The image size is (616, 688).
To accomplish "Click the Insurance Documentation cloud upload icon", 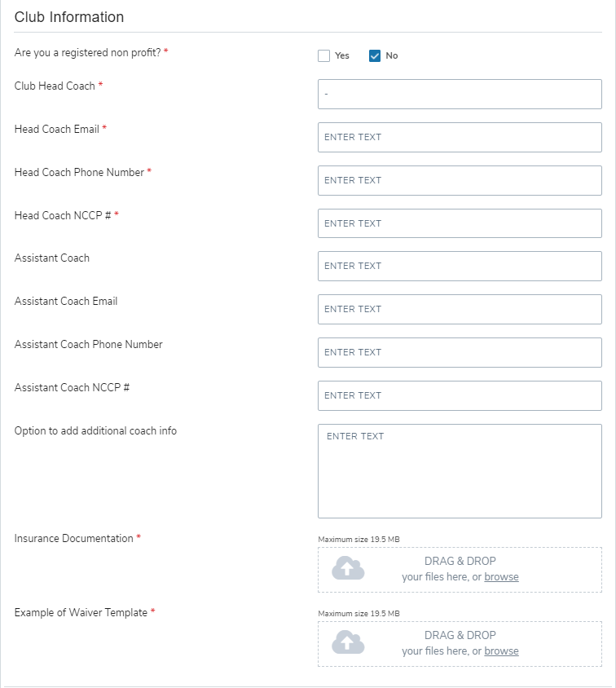I will [x=348, y=568].
